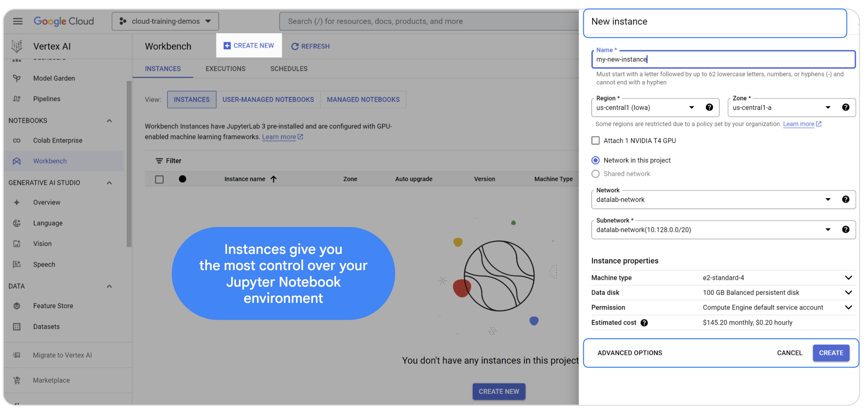
Task: Enable Attach 1 NVIDIA T4 GPU checkbox
Action: click(595, 140)
